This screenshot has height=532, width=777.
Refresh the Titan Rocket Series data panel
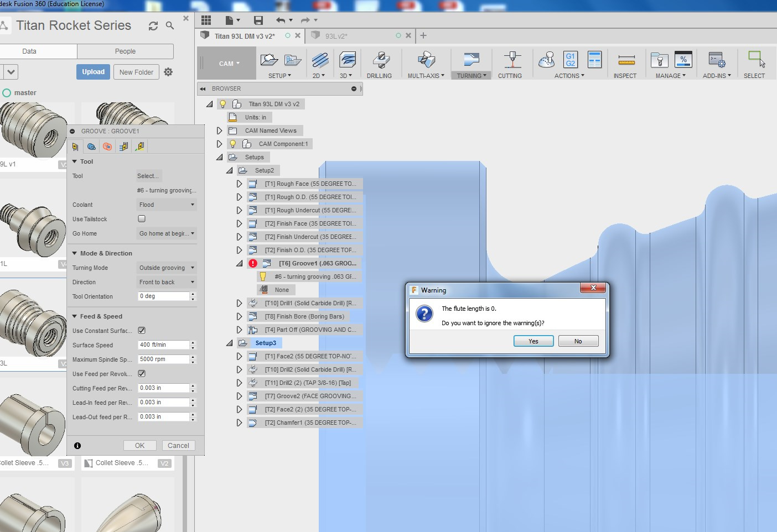pos(153,26)
